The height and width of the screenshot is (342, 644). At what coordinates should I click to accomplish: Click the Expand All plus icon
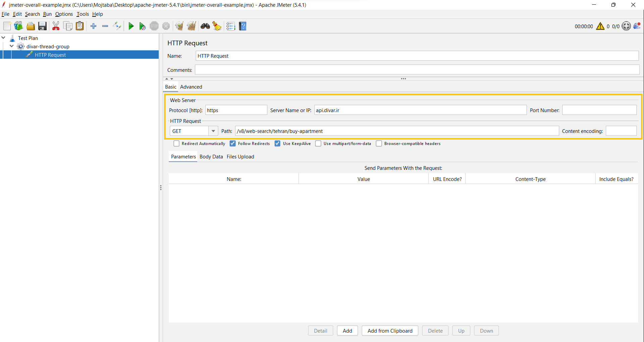click(x=94, y=26)
